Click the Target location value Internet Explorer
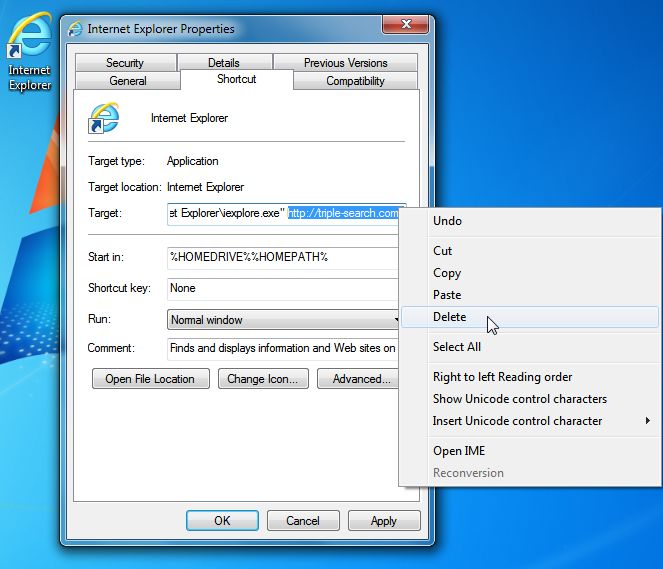This screenshot has height=569, width=663. [x=205, y=187]
